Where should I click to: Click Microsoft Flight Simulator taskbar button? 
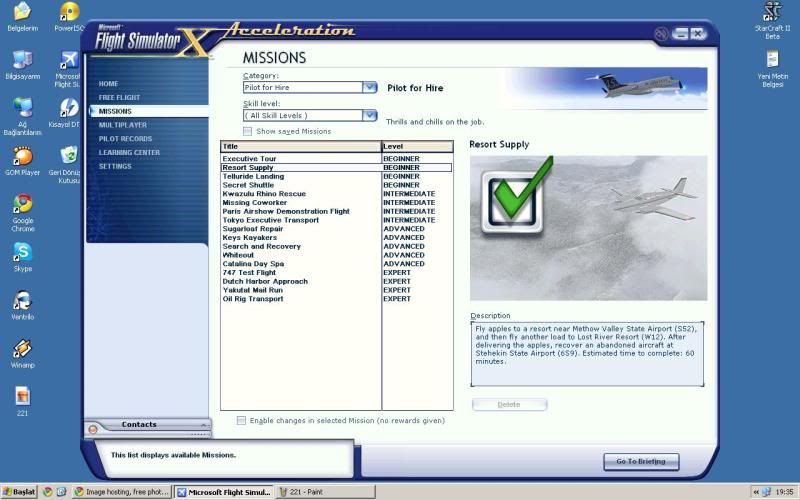pyautogui.click(x=224, y=492)
